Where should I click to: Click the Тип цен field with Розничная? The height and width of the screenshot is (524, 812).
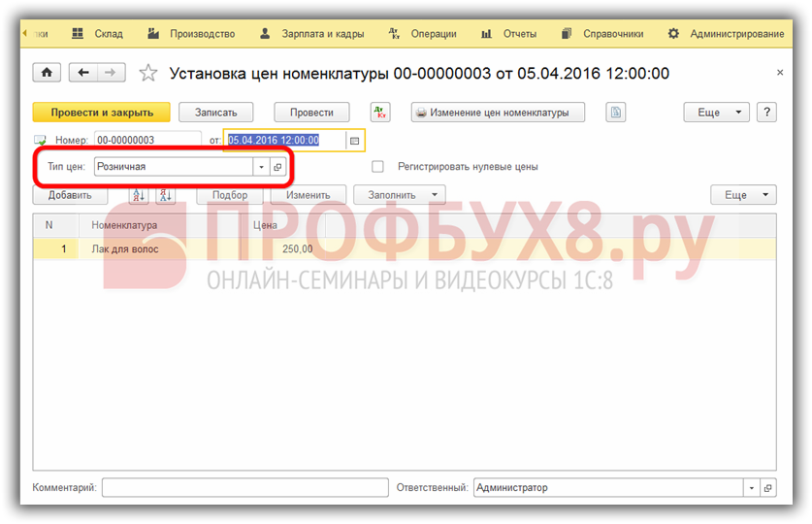pos(174,167)
